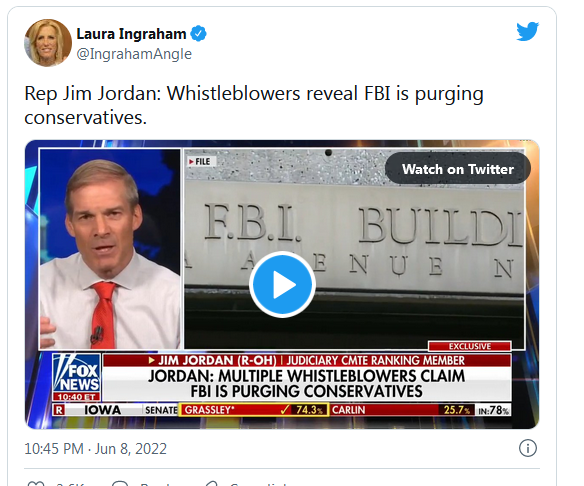Click the red EXCLUSIVE banner
Viewport: 584px width, 486px height.
[469, 346]
